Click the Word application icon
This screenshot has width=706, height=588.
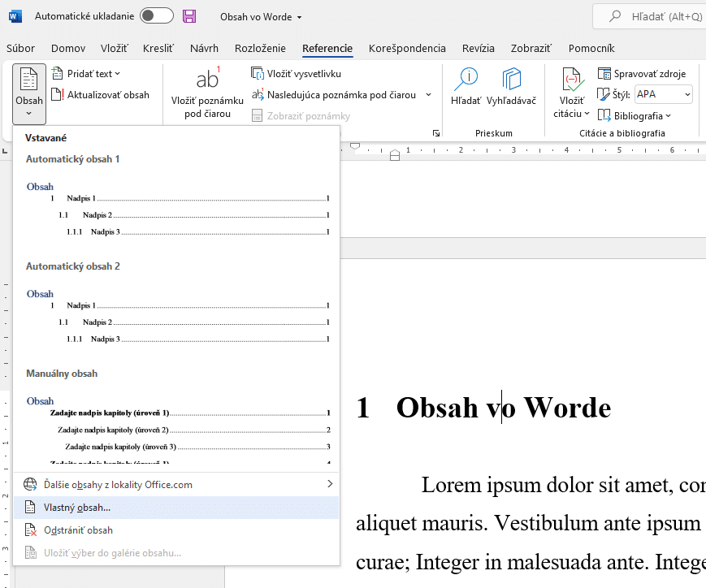click(x=15, y=17)
